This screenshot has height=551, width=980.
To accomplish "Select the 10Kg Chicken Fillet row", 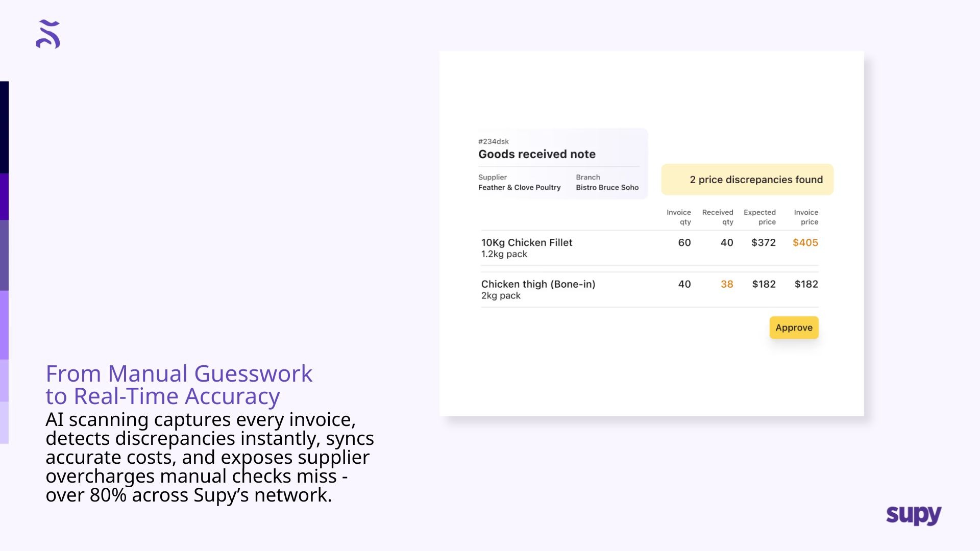I will [x=526, y=243].
